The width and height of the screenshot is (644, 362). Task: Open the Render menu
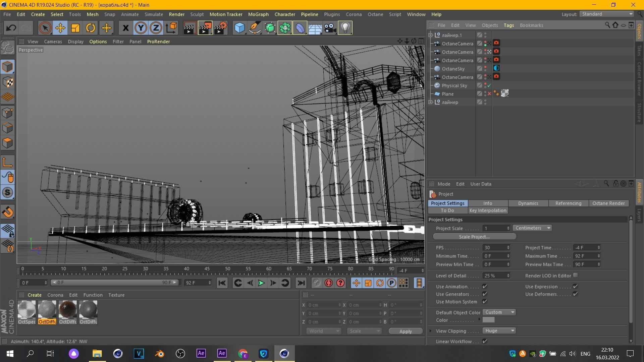pyautogui.click(x=176, y=14)
